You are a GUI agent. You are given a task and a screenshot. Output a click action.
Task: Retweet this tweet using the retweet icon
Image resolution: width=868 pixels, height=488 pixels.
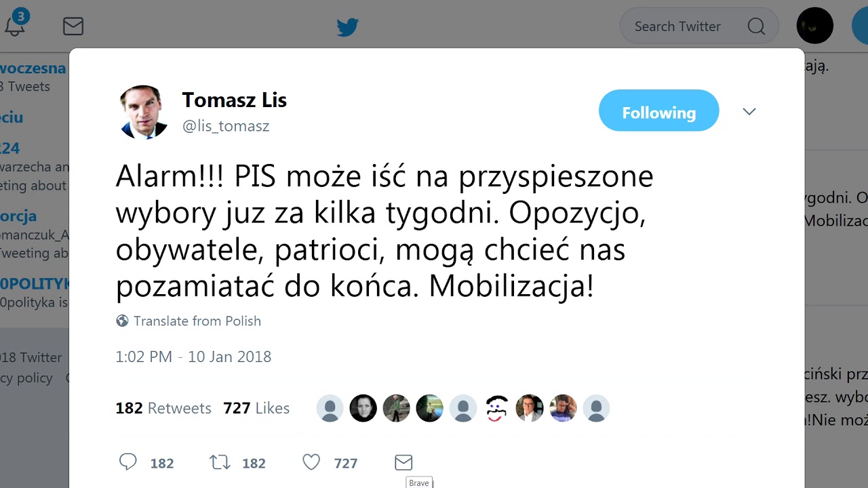coord(220,462)
